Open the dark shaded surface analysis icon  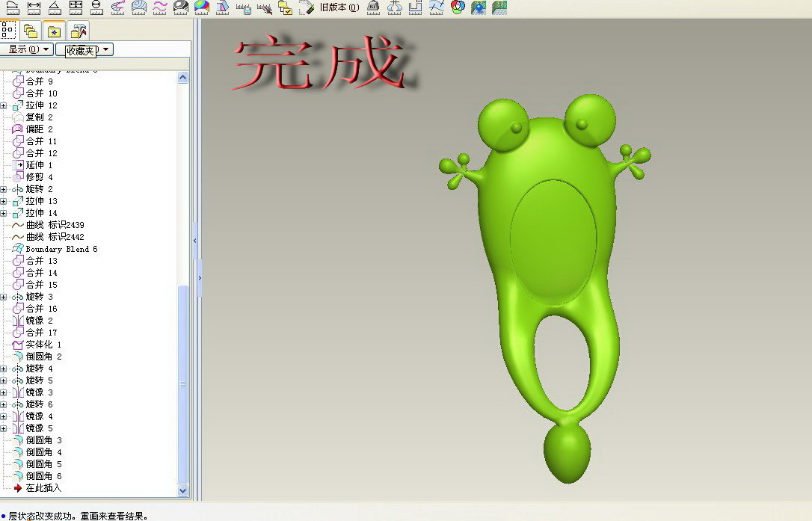click(181, 7)
